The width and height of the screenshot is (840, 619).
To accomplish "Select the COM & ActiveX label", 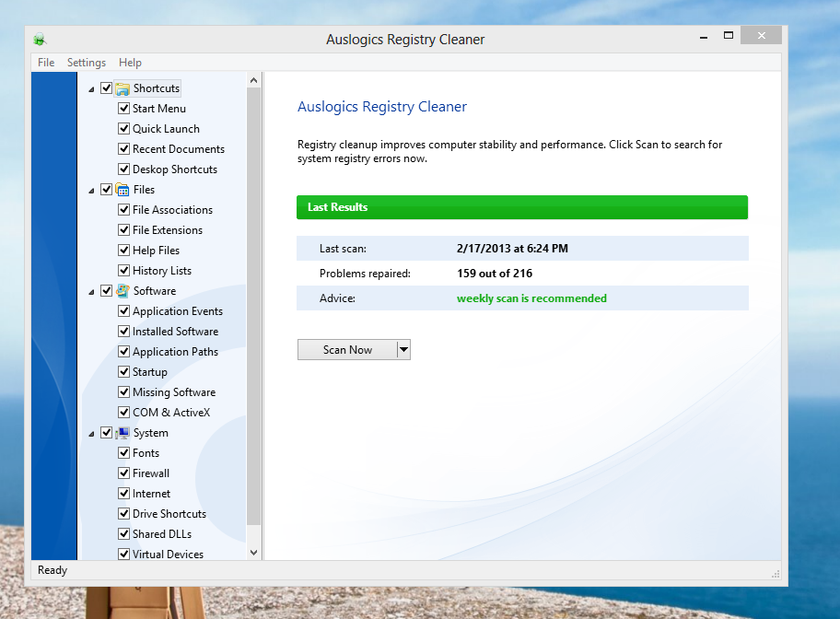I will [x=171, y=413].
